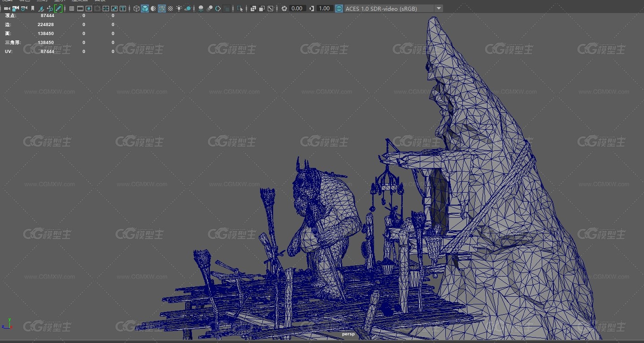This screenshot has height=343, width=644.
Task: Toggle Use Default Material icon
Action: 153,9
